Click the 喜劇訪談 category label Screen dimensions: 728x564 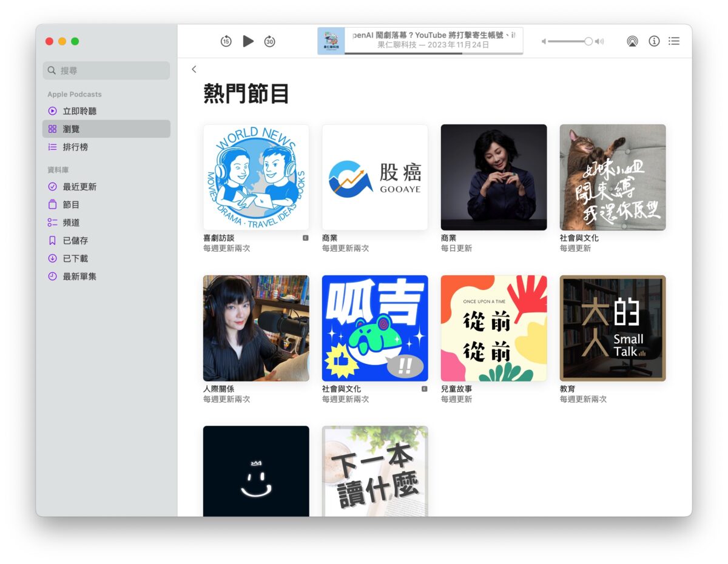(218, 238)
